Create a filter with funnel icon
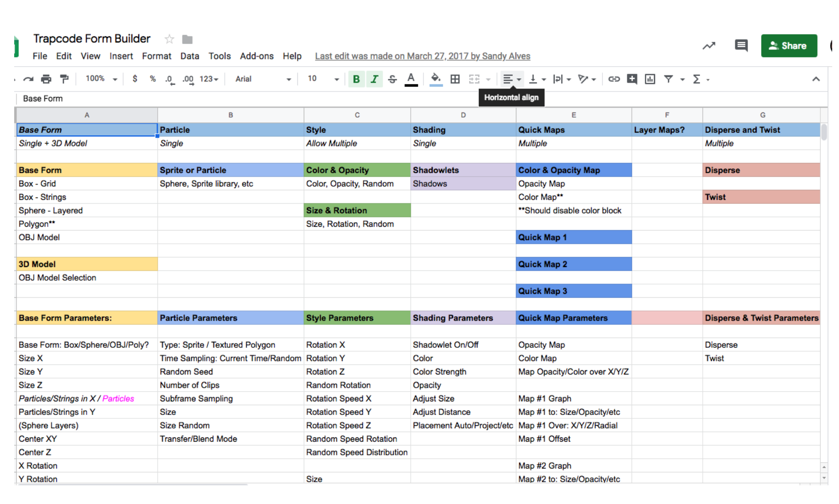Image resolution: width=839 pixels, height=504 pixels. [x=669, y=79]
